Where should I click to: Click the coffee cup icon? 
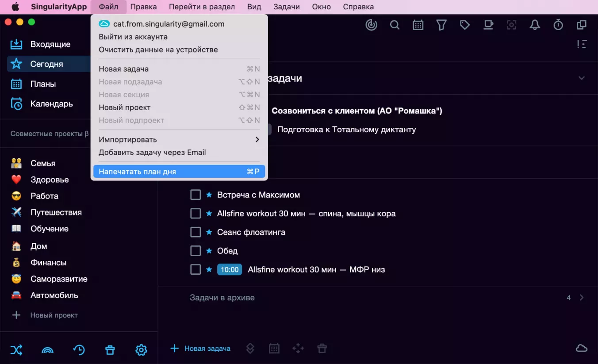tap(488, 25)
